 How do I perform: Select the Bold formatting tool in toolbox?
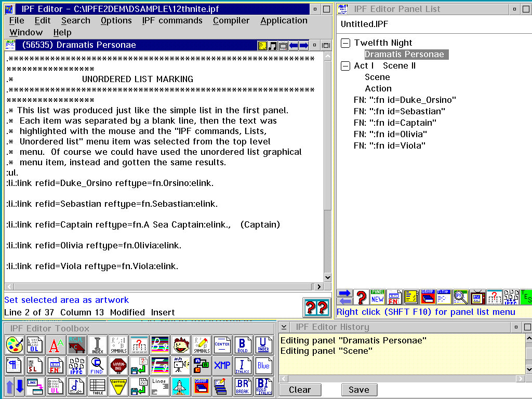click(243, 345)
